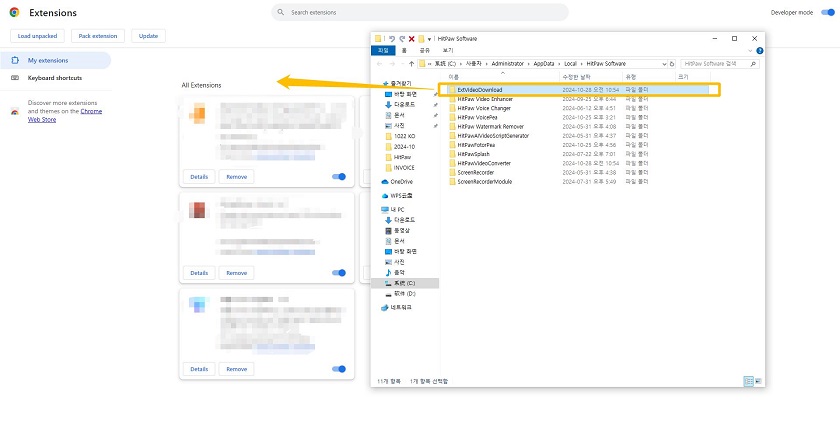Go back with Explorer's back arrow

380,64
